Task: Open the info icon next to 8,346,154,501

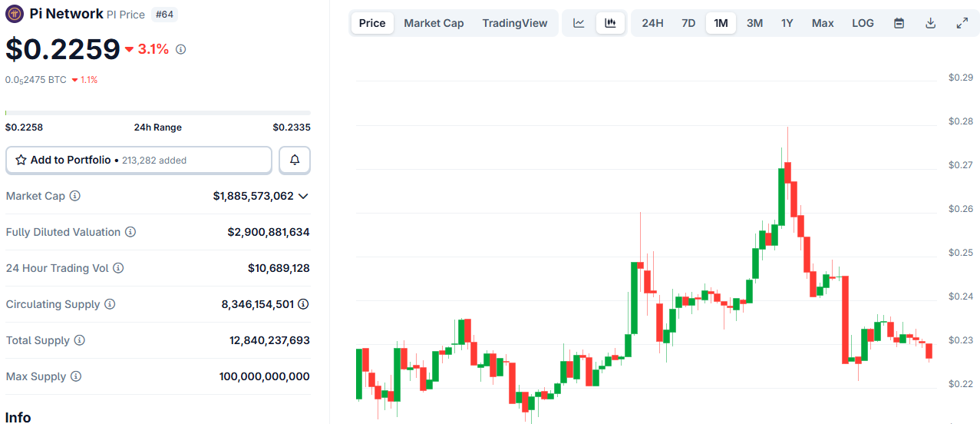Action: (x=303, y=304)
